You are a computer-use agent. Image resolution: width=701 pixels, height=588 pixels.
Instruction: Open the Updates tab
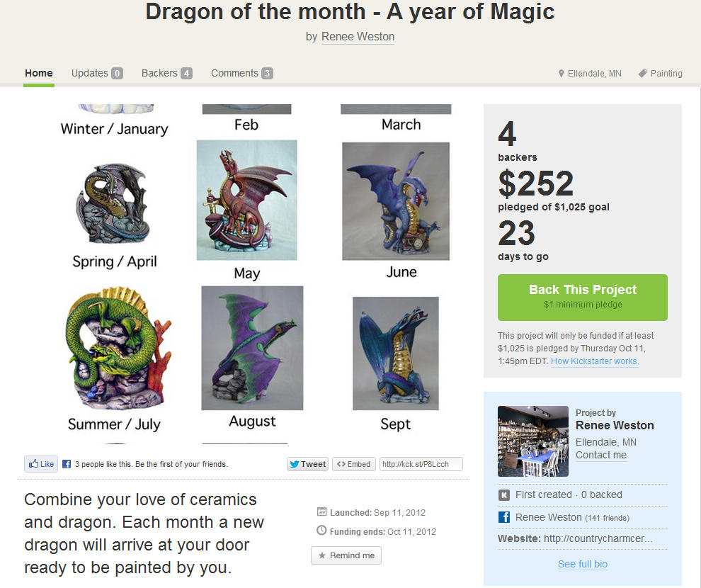point(97,73)
